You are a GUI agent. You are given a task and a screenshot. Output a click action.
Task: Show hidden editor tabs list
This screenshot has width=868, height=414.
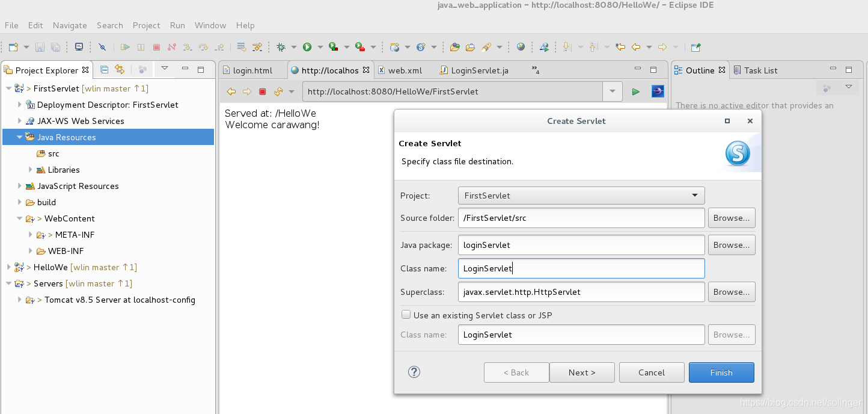[x=536, y=70]
